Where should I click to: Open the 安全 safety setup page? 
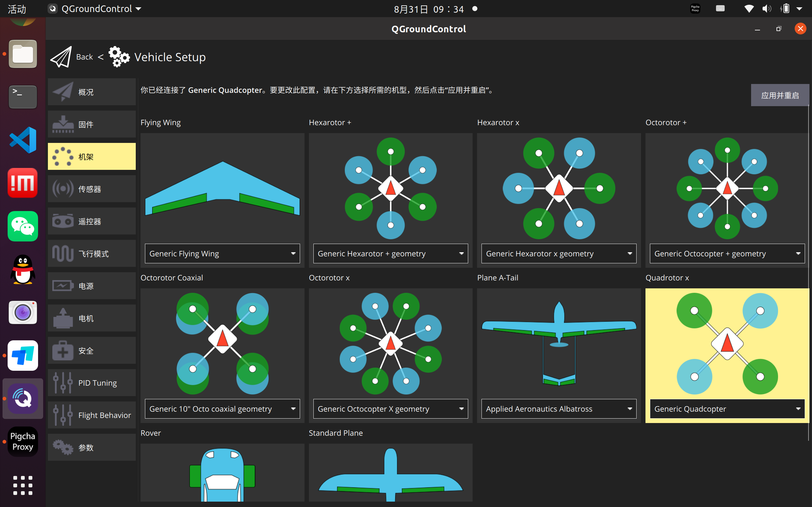92,351
